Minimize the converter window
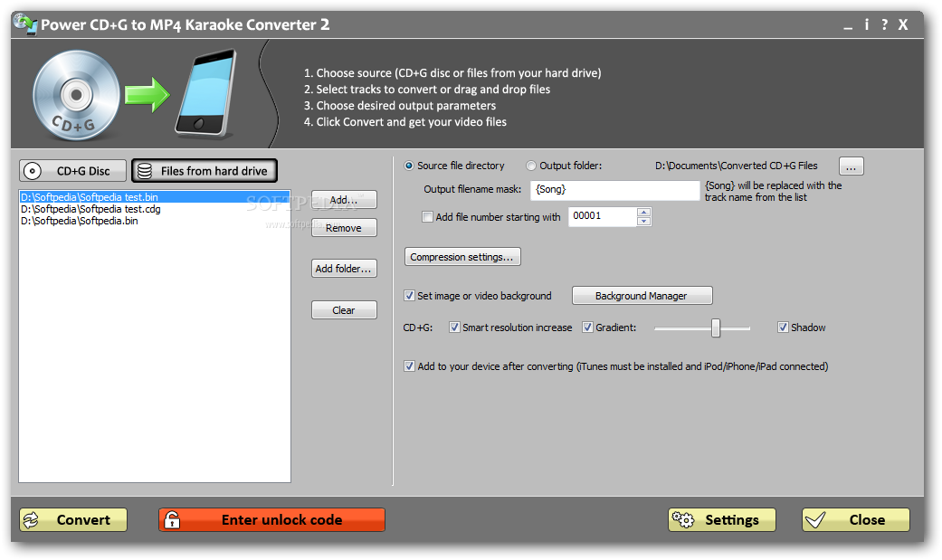Screen dimensions: 942x560 pyautogui.click(x=848, y=27)
